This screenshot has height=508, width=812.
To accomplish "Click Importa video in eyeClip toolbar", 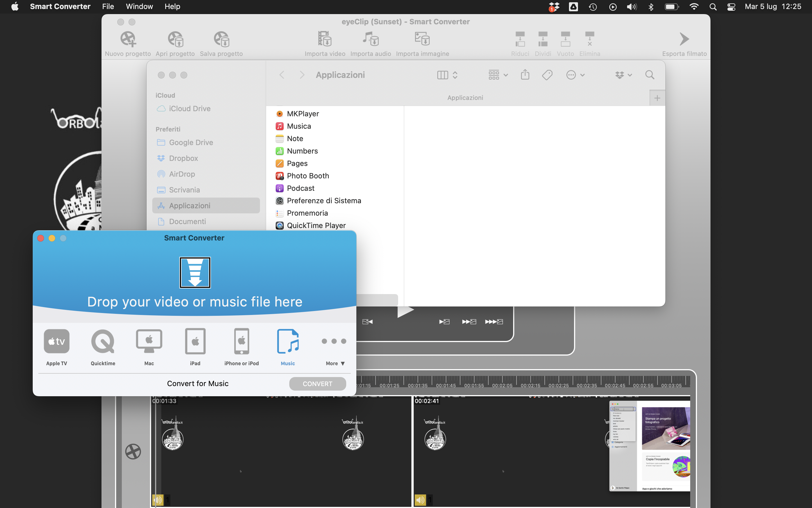I will point(325,39).
